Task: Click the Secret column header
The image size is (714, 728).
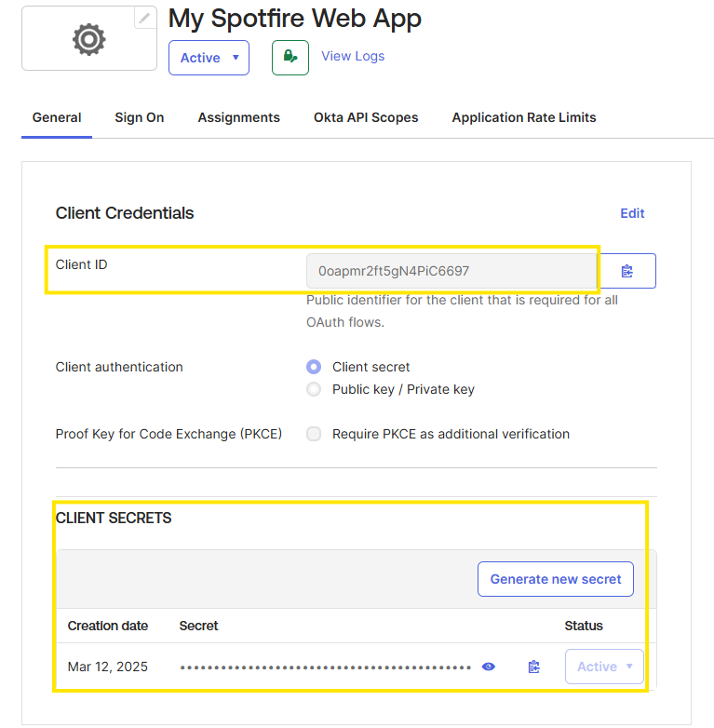Action: pyautogui.click(x=198, y=626)
